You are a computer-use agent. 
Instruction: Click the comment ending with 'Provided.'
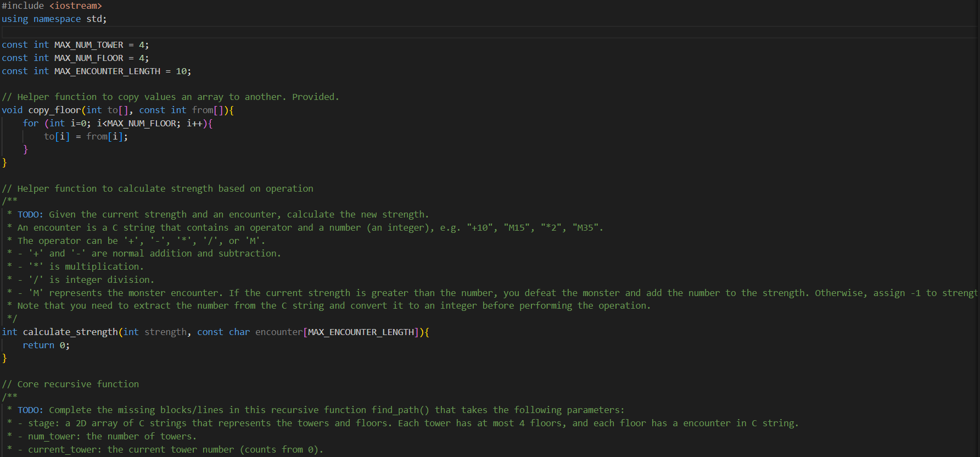[171, 97]
